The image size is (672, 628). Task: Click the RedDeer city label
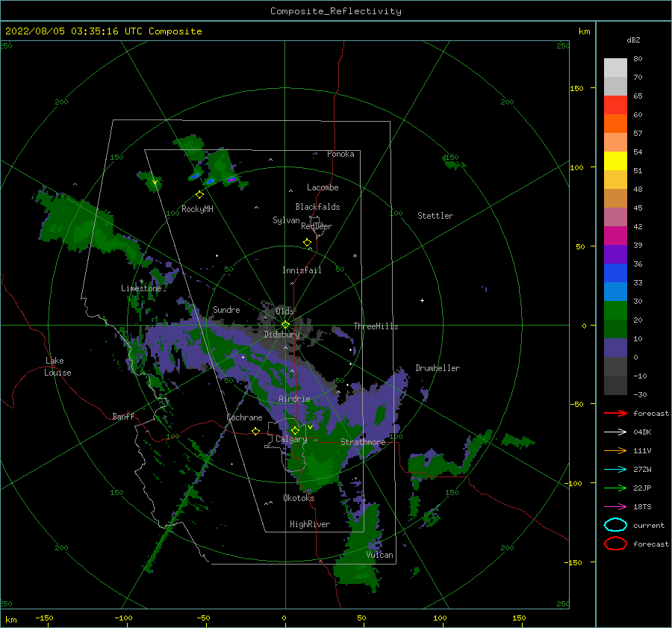point(317,226)
